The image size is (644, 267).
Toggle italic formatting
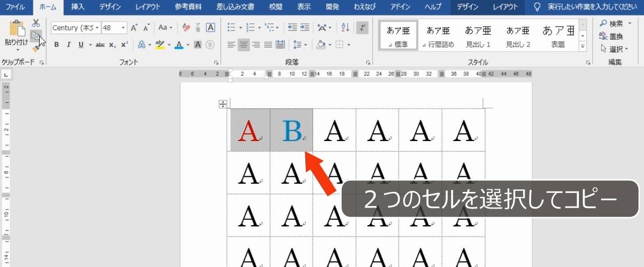[x=68, y=45]
